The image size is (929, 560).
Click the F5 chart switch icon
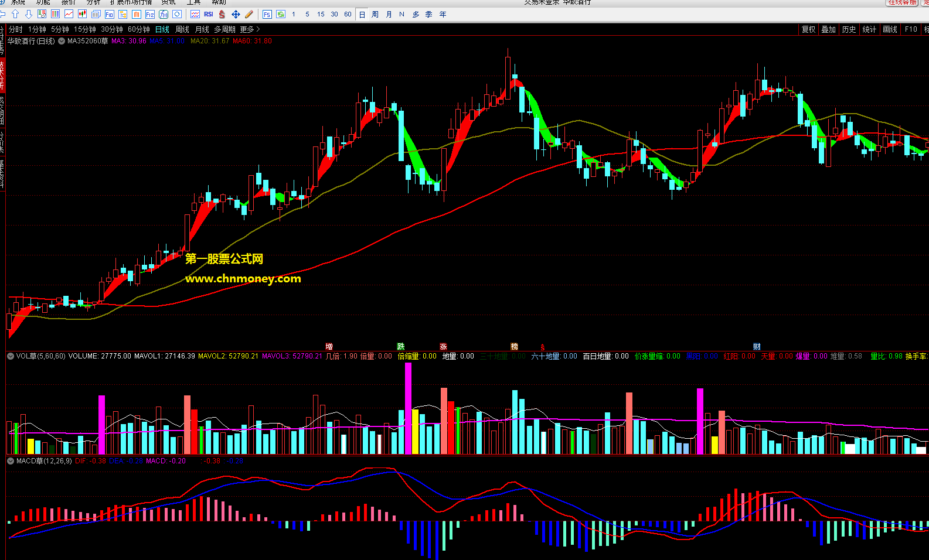click(x=267, y=14)
